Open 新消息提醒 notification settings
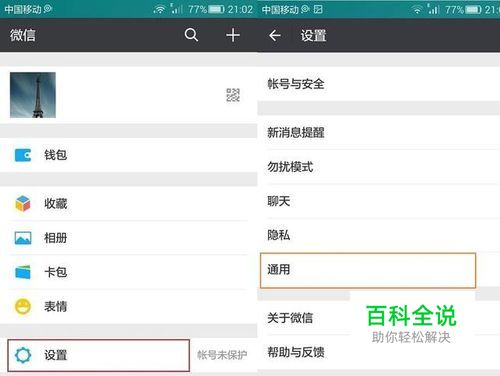 pyautogui.click(x=379, y=132)
